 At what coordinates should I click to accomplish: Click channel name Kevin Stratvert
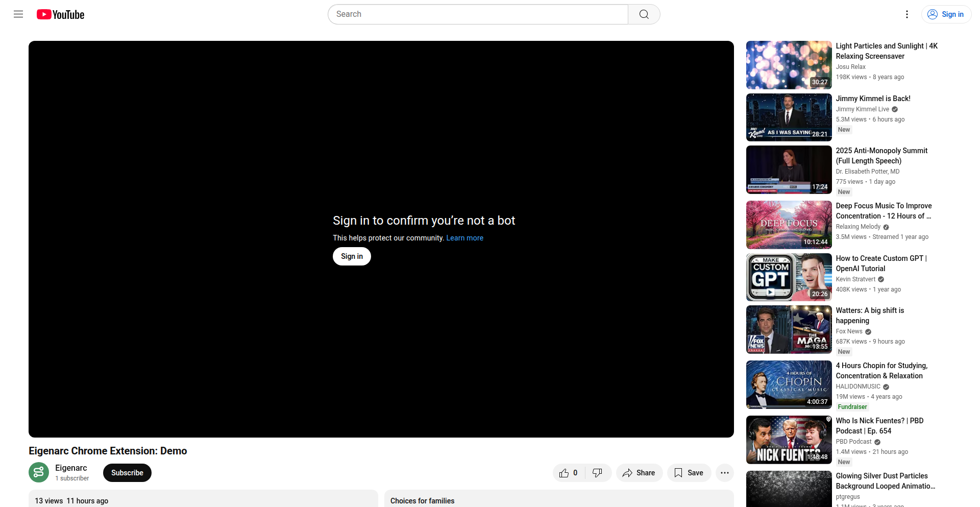click(x=855, y=279)
